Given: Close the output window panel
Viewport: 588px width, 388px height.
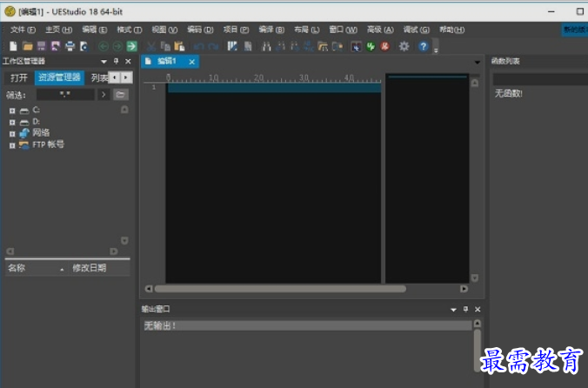Looking at the screenshot, I should click(x=478, y=310).
